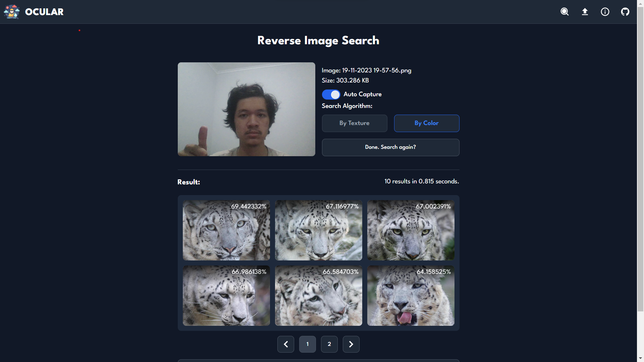Open the 67.116977% snow leopard result
644x362 pixels.
click(x=318, y=230)
